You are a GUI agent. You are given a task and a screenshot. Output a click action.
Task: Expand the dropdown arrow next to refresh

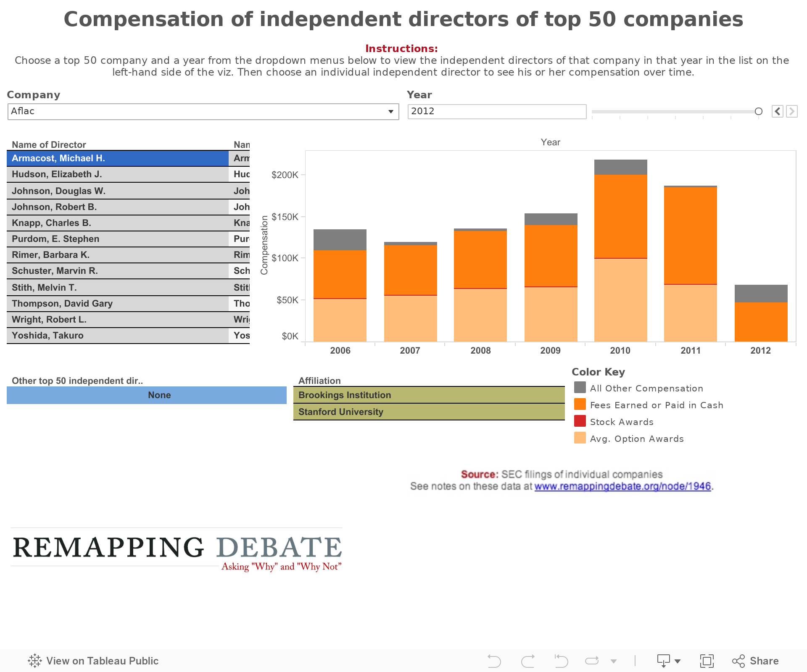[x=614, y=661]
